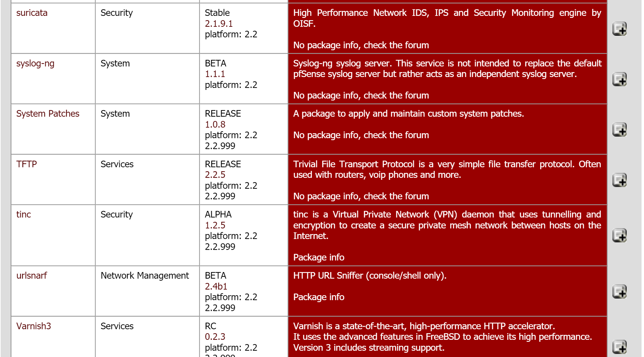Click System Patches forum info link
The width and height of the screenshot is (644, 357).
[x=361, y=135]
